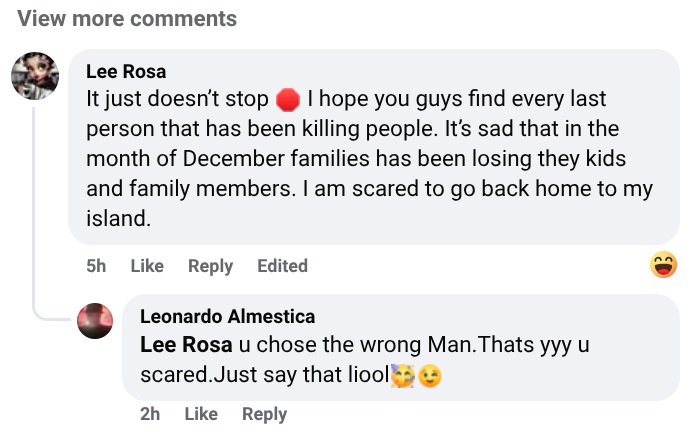Reply to Leonardo Almestica's comment
This screenshot has width=695, height=431.
[264, 414]
